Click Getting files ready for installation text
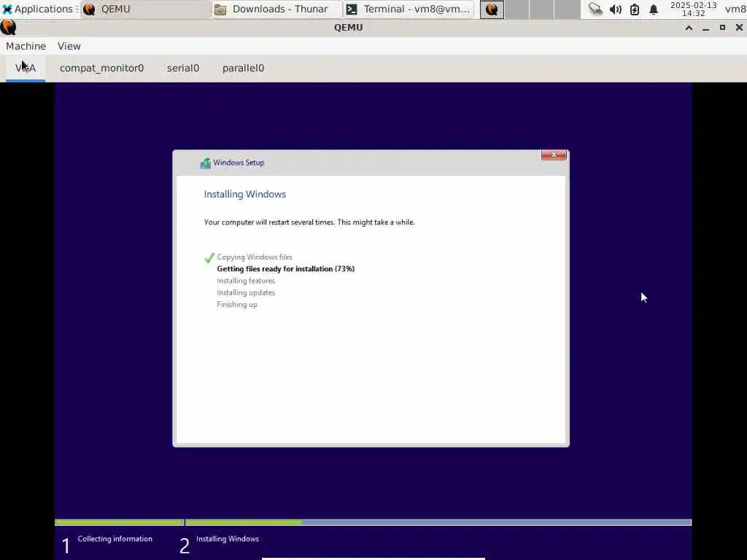The image size is (747, 560). 285,269
